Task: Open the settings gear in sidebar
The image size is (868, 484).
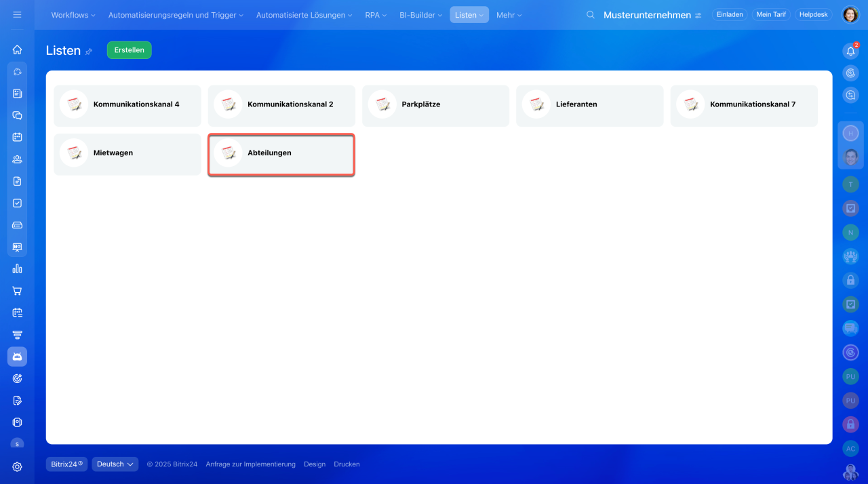Action: [17, 466]
